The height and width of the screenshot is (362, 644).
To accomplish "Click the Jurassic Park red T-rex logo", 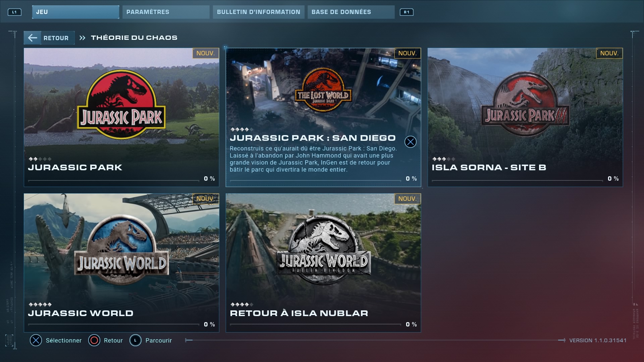I will point(121,104).
